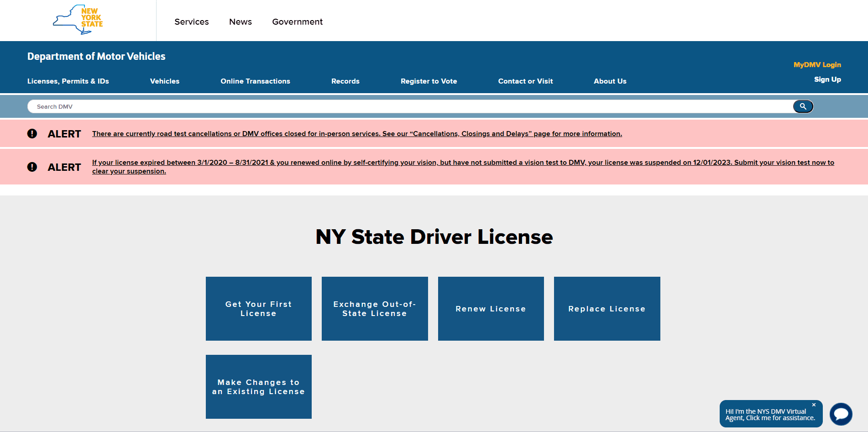Click the Department of Motor Vehicles title
Screen dimensions: 868x432
[96, 56]
